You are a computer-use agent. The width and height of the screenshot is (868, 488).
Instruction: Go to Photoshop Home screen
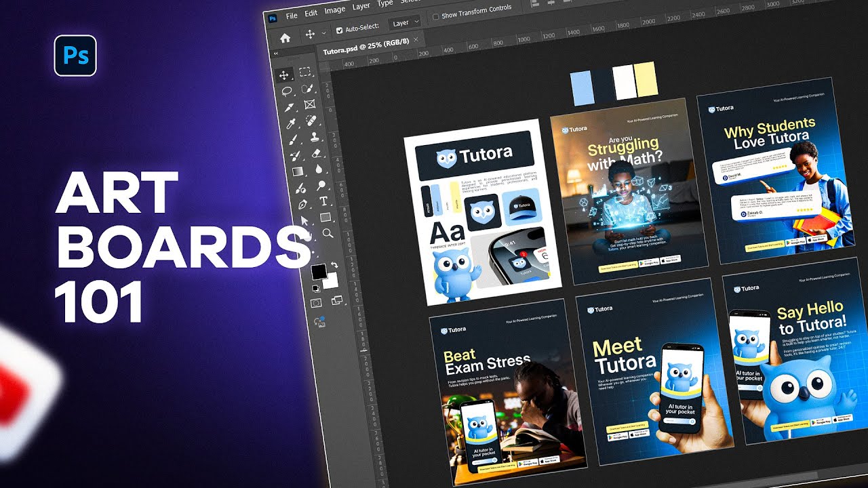point(285,38)
